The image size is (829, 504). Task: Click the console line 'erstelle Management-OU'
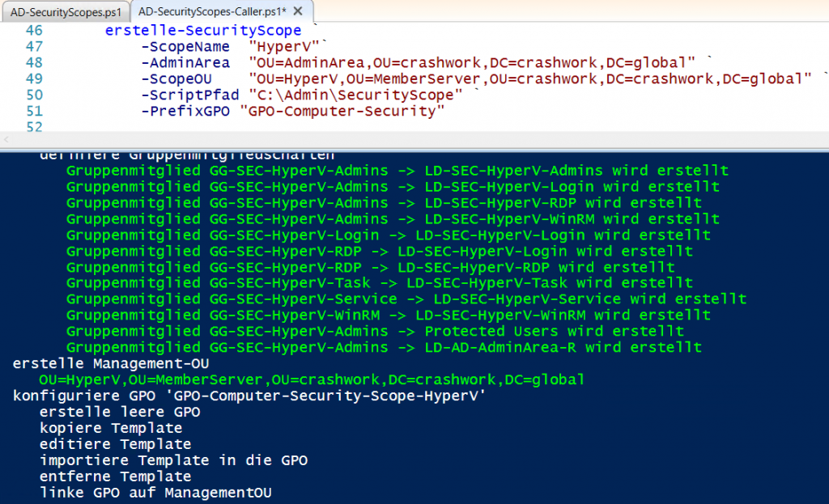(x=111, y=363)
